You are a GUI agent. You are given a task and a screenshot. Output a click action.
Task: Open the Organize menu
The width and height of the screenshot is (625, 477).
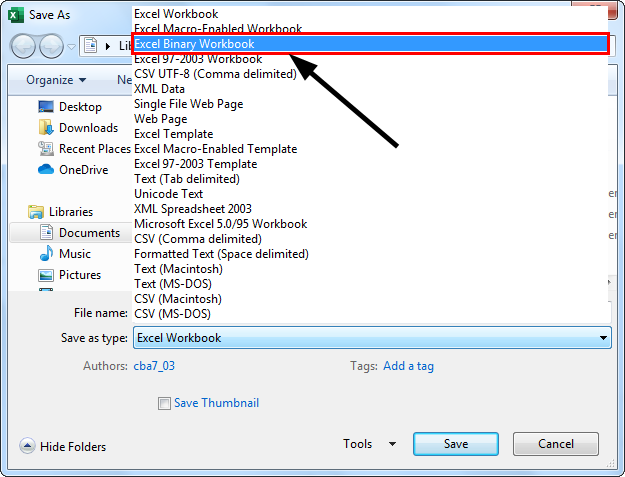[x=56, y=80]
